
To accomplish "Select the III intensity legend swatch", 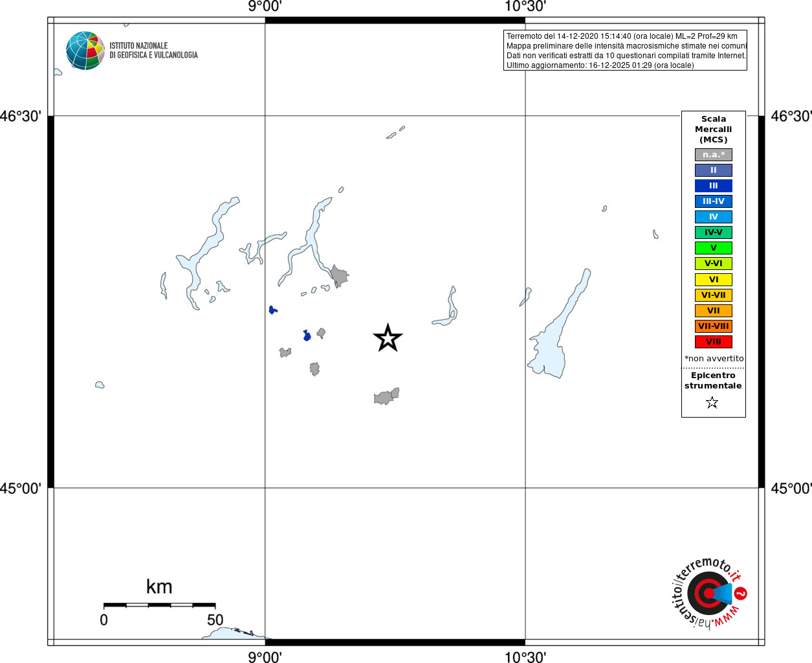I will pos(713,186).
